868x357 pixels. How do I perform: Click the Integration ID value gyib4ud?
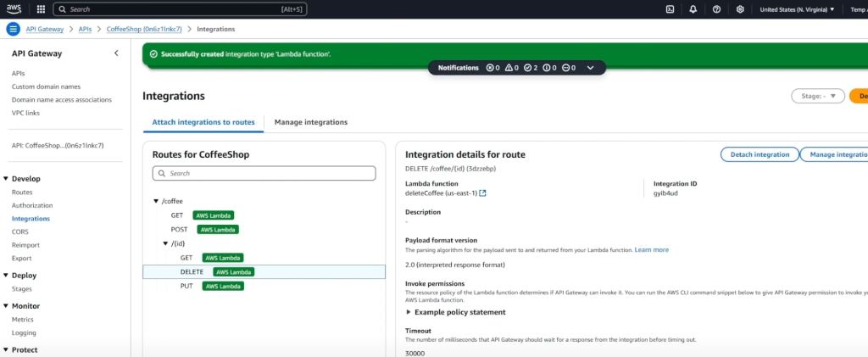point(665,193)
